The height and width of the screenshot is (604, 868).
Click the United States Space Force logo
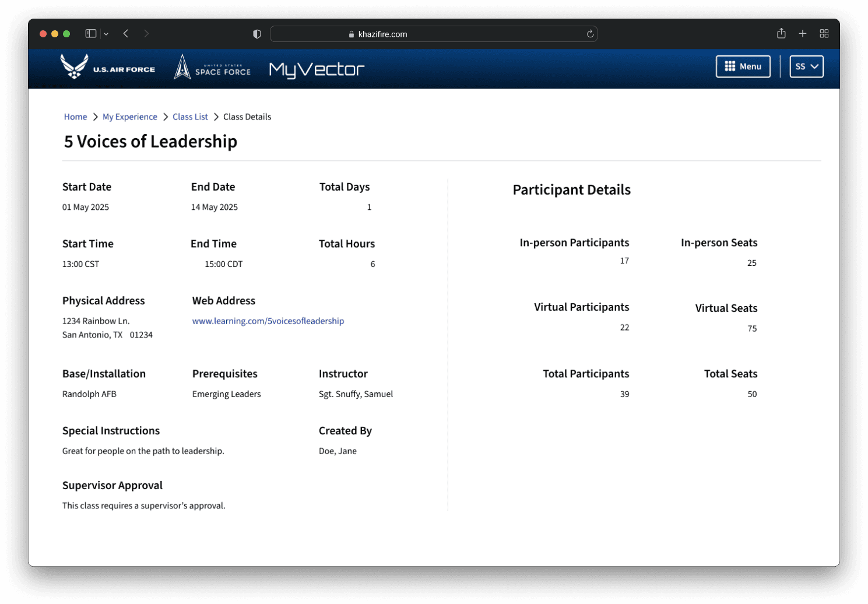212,67
